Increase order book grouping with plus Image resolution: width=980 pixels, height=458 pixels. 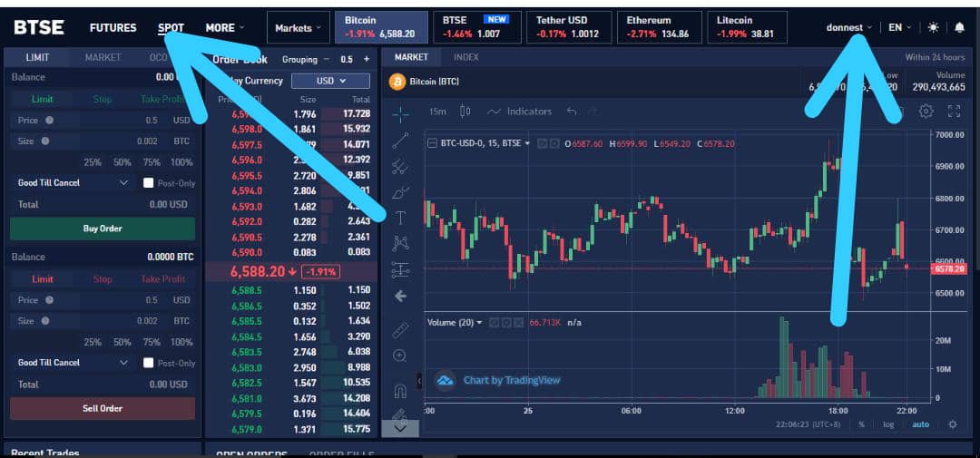(x=367, y=59)
